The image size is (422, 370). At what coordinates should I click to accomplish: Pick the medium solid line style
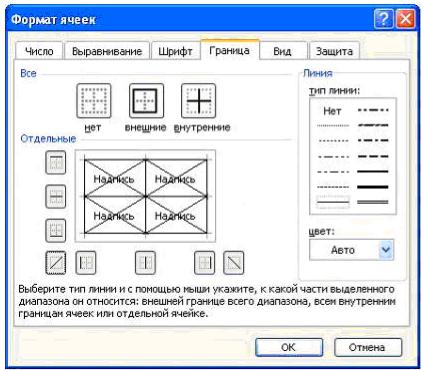(373, 172)
